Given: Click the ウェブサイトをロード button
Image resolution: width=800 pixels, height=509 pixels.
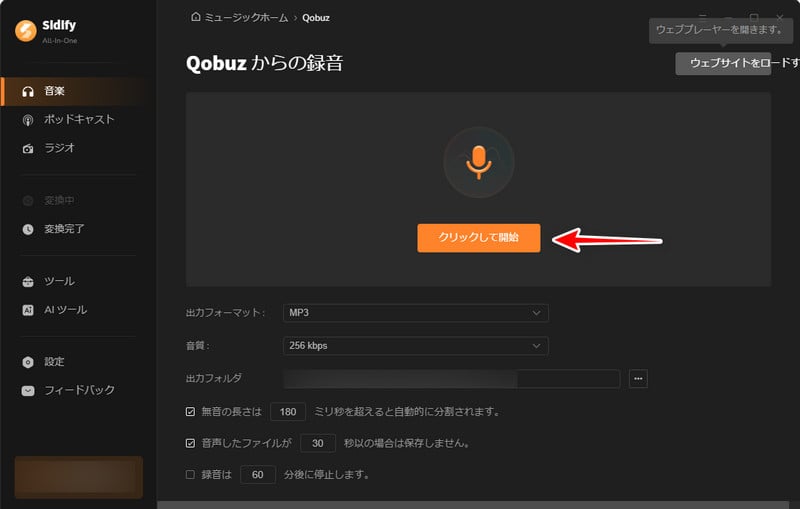Looking at the screenshot, I should click(x=723, y=63).
